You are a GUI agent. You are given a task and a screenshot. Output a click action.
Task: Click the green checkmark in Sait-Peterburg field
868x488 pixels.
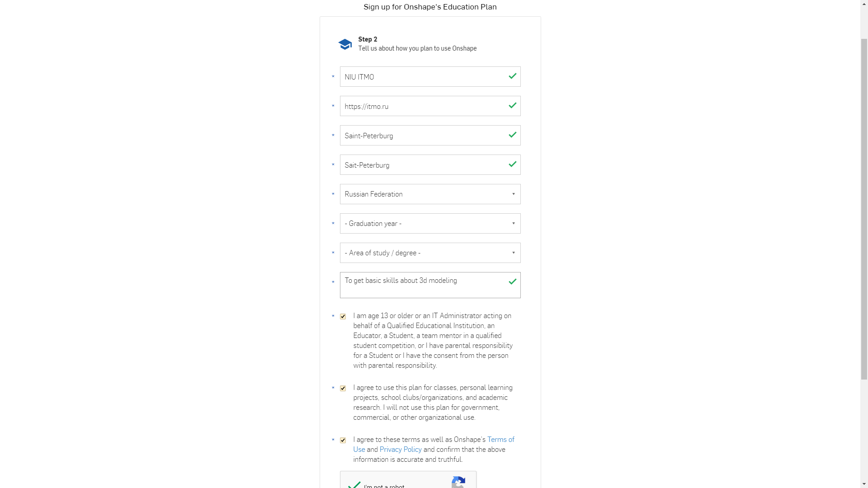click(x=512, y=164)
